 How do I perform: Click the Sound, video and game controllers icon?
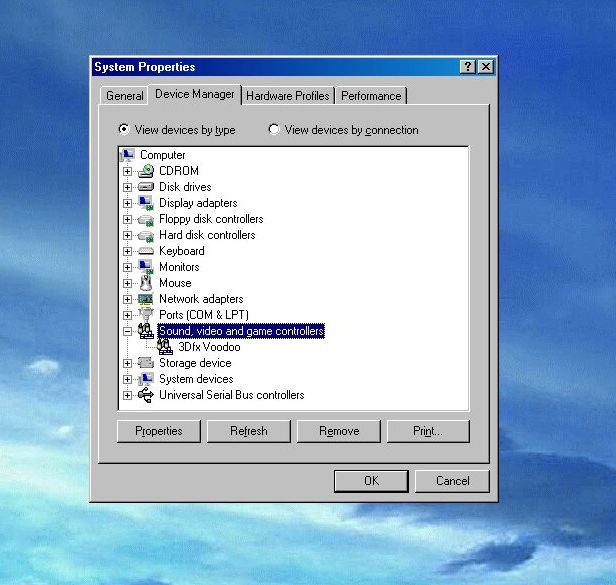146,331
